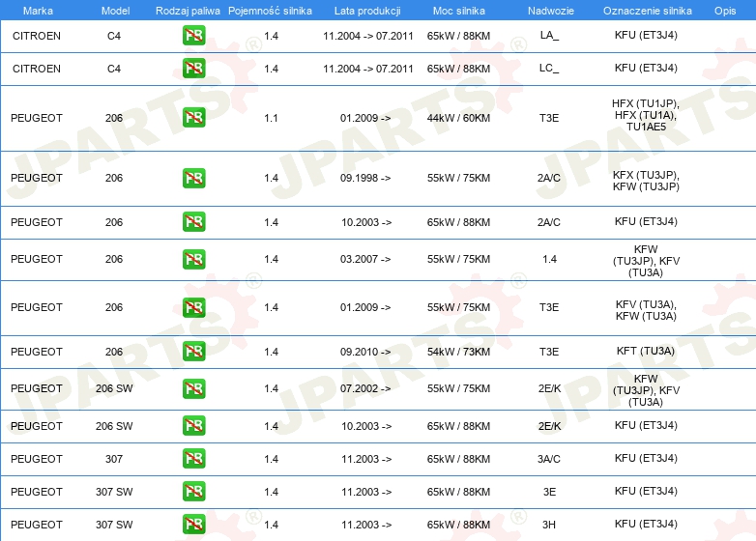Click fuel icon in Citroen C4 LA_ row
756x541 pixels.
point(193,36)
